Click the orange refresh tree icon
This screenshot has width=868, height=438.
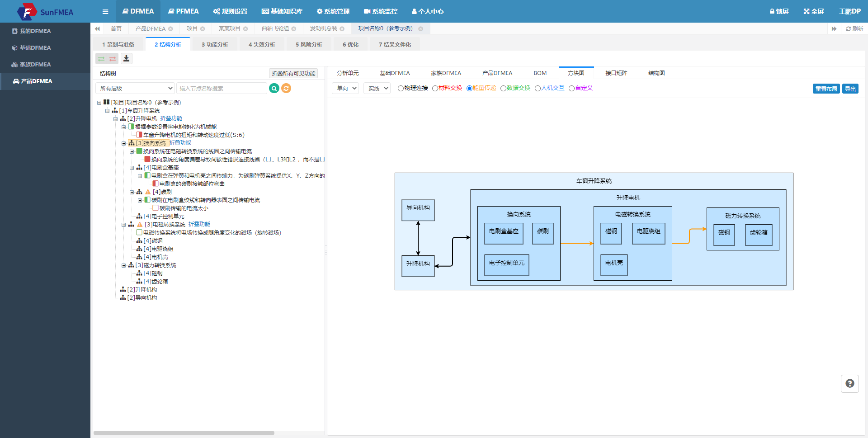[x=286, y=88]
